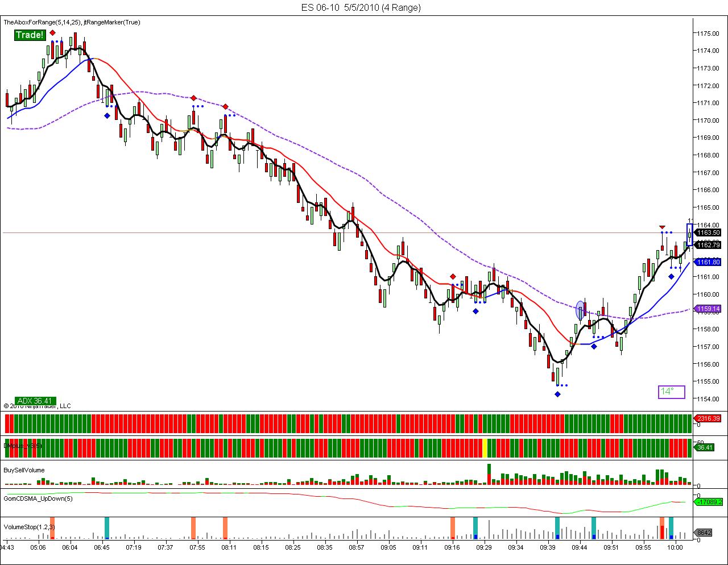This screenshot has width=728, height=565.
Task: Click the 04:43 time axis label
Action: pos(7,547)
